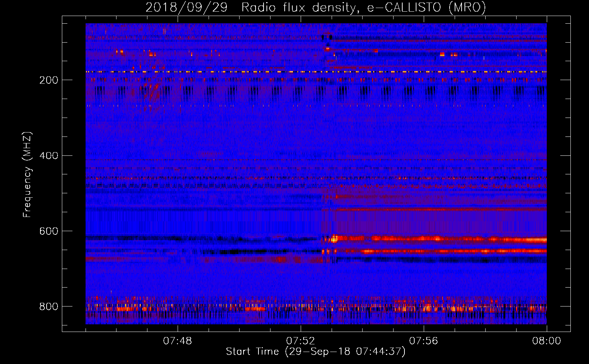Click the 'Start Time (29-Sep-18 07:44:37)' label
Viewport: 589px width, 364px height.
(316, 352)
